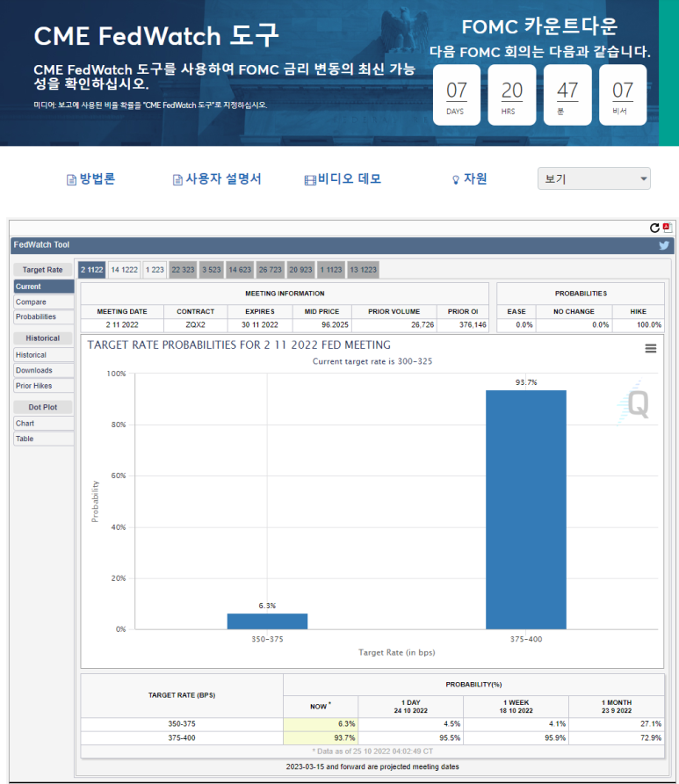Click the film icon beside 비디오 데모
Screen dimensions: 679x784
tap(310, 180)
